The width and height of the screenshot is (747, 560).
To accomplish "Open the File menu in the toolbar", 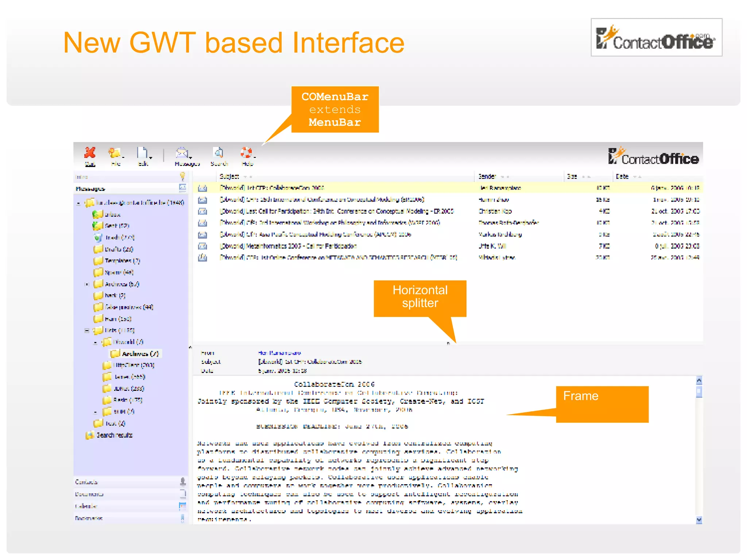I will click(116, 157).
